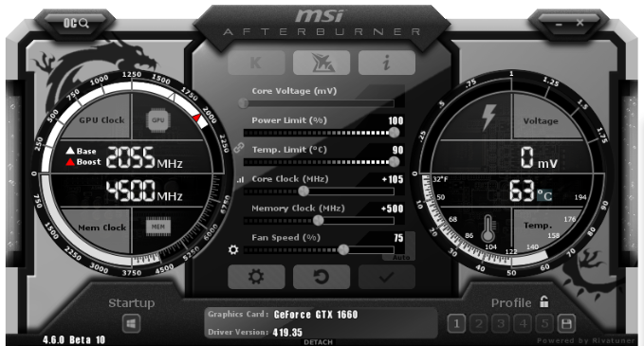Open the info i button
The width and height of the screenshot is (644, 346).
[x=386, y=63]
